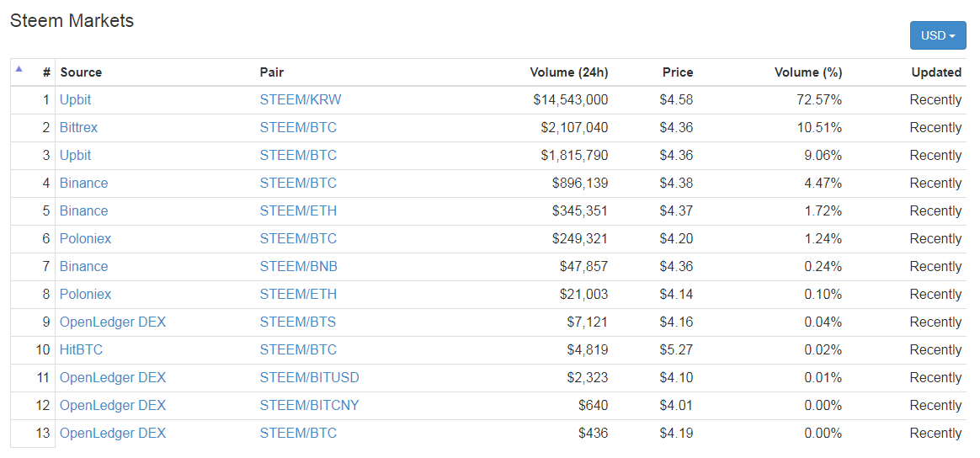Select the STEEM/BITUSD pair link
This screenshot has height=458, width=980.
(x=309, y=377)
